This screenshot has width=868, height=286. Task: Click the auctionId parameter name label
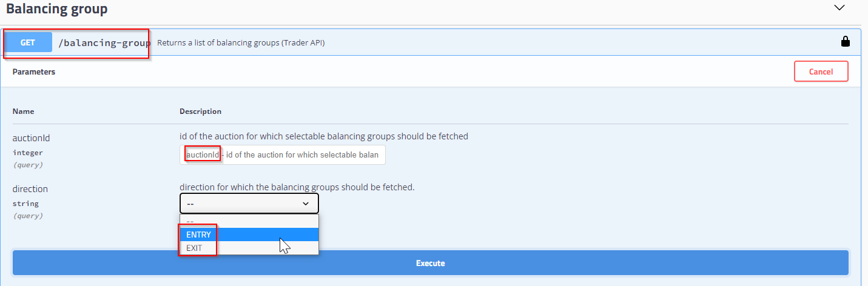pyautogui.click(x=31, y=138)
